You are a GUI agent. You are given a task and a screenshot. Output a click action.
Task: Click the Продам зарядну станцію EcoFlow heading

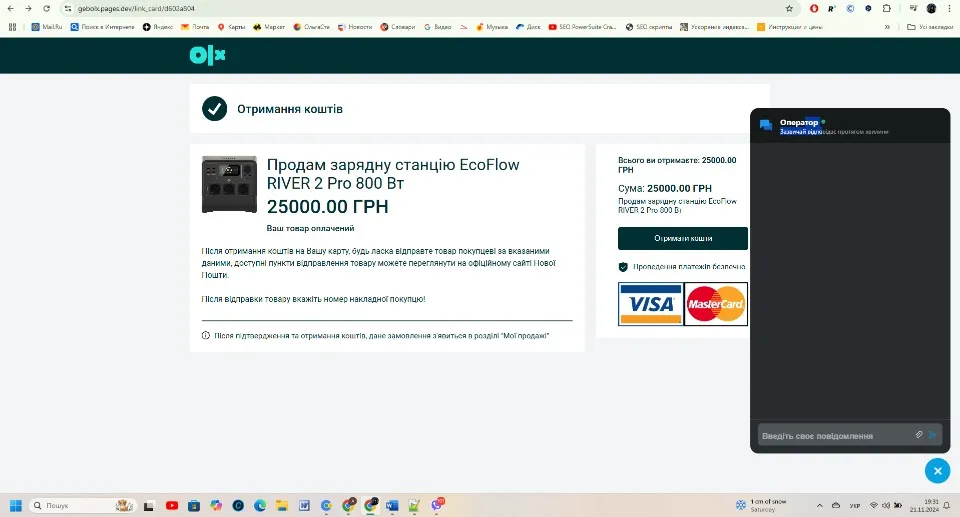(x=393, y=174)
